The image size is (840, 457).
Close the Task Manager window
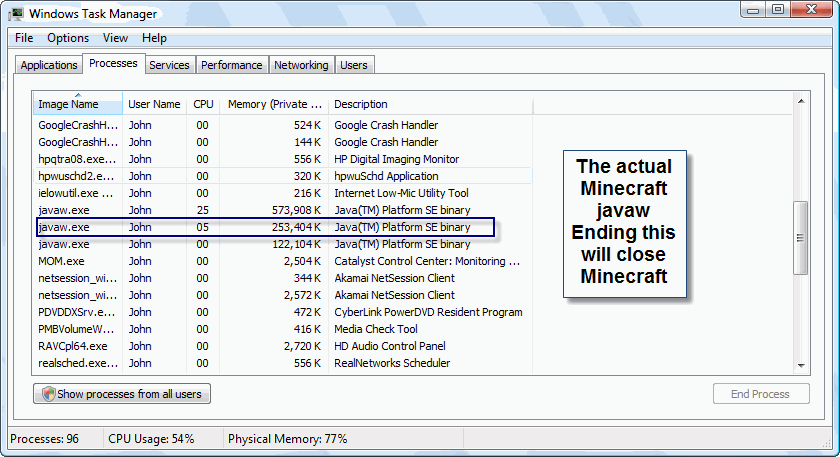pyautogui.click(x=811, y=10)
